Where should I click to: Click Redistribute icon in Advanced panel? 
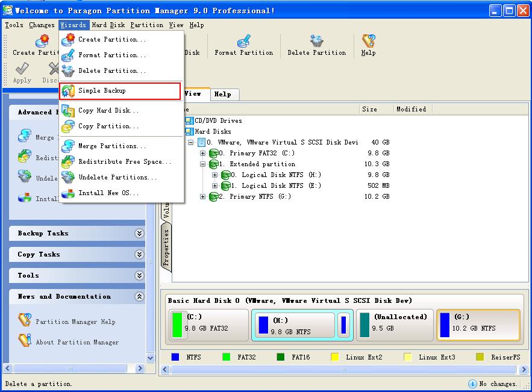coord(25,157)
